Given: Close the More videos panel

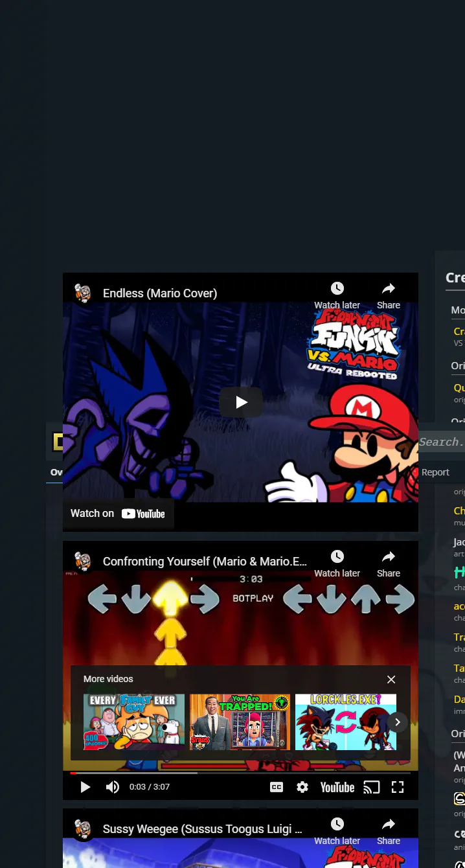Looking at the screenshot, I should point(391,680).
